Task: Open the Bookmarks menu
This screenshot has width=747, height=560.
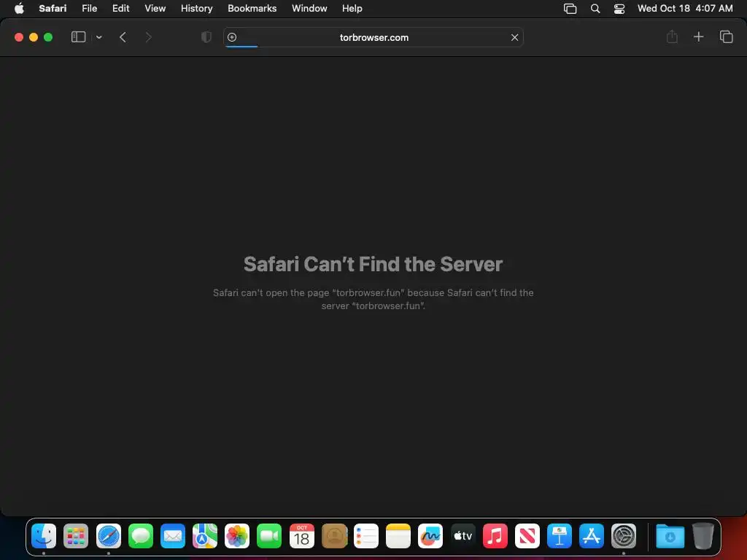Action: [252, 8]
